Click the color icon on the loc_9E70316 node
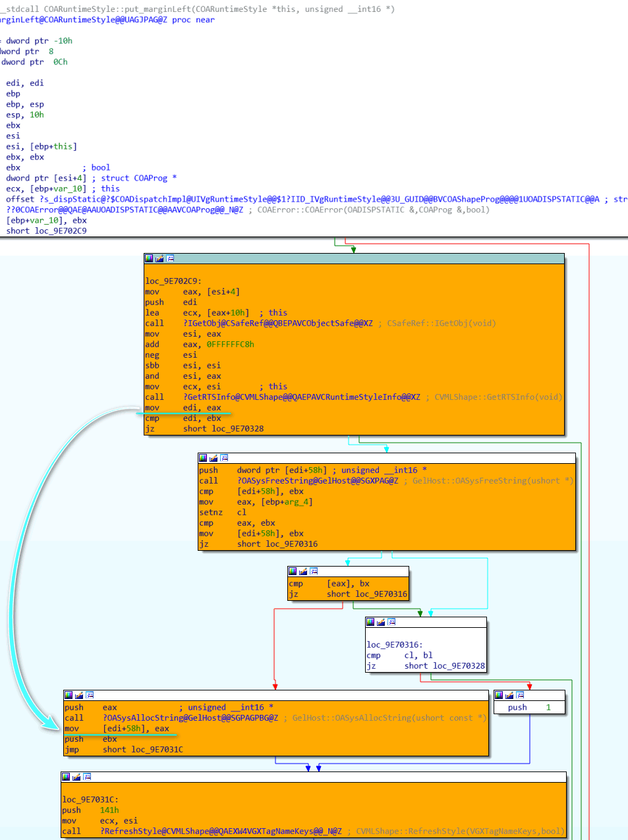 click(370, 622)
